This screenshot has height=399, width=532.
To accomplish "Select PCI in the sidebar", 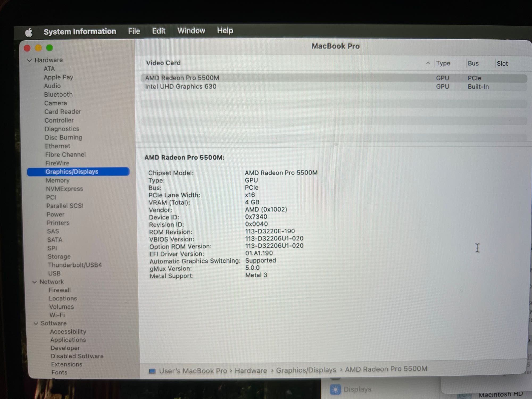I will [51, 197].
